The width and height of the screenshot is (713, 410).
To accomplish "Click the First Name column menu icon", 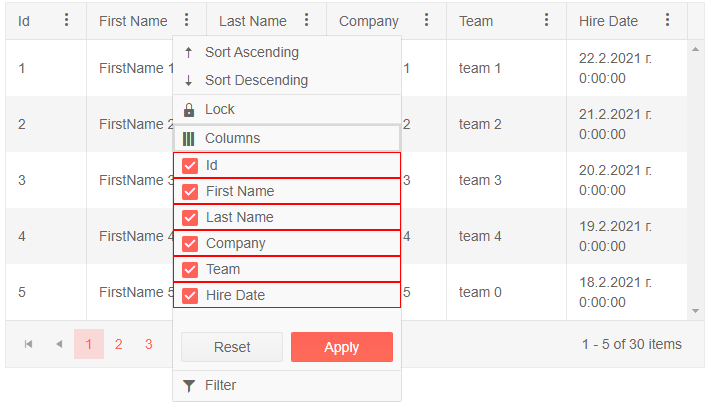I will click(x=187, y=20).
